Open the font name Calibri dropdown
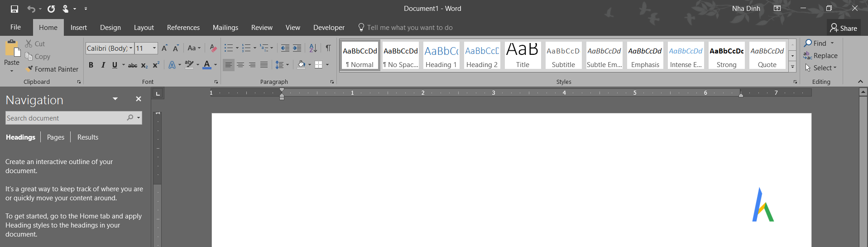The width and height of the screenshot is (868, 247). pos(131,48)
